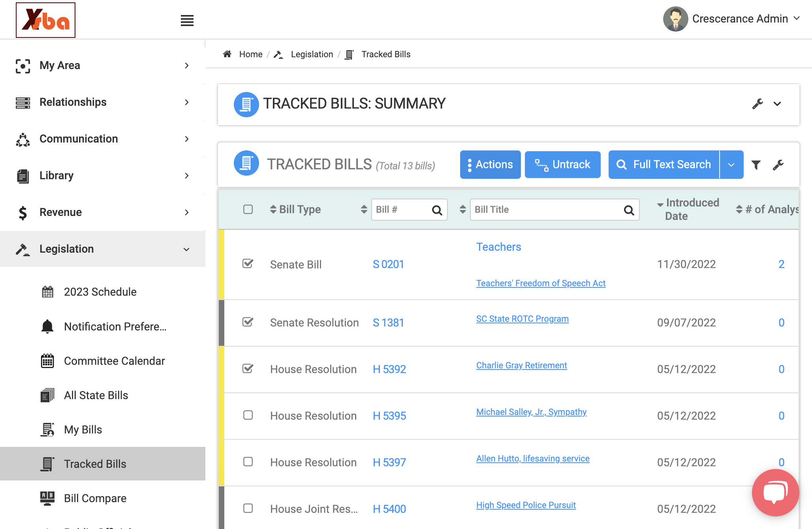Open Summary panel wrench settings
The width and height of the screenshot is (812, 529).
coord(757,104)
